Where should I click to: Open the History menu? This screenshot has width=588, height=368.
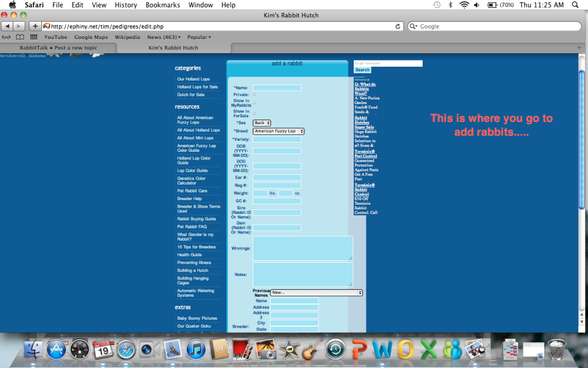click(x=126, y=5)
